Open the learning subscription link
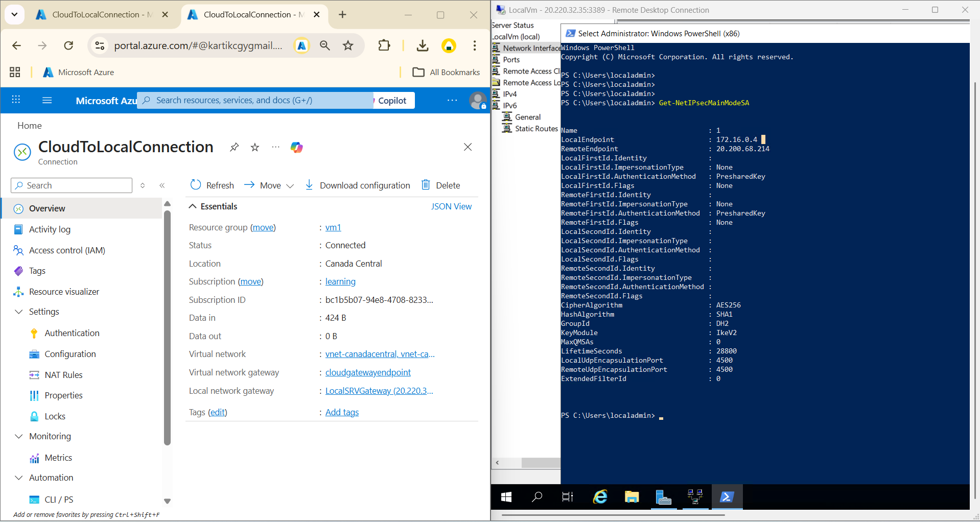This screenshot has width=980, height=522. pyautogui.click(x=340, y=281)
